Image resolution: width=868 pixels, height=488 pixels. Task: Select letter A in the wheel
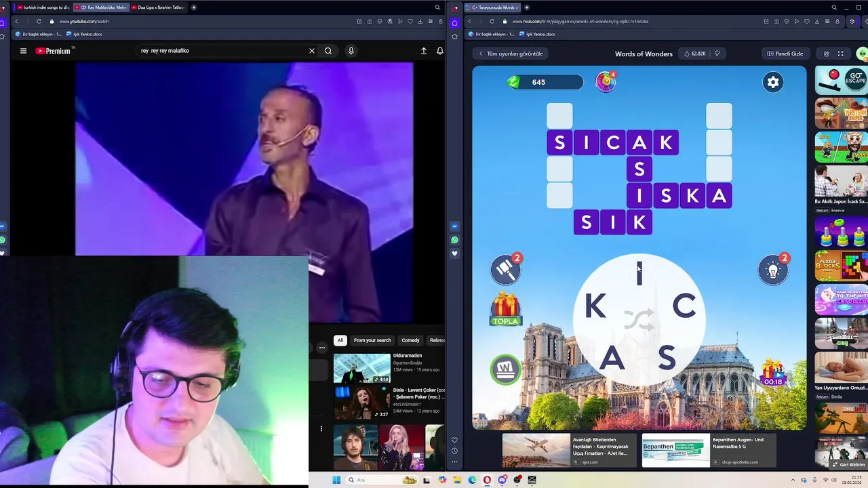pyautogui.click(x=612, y=357)
